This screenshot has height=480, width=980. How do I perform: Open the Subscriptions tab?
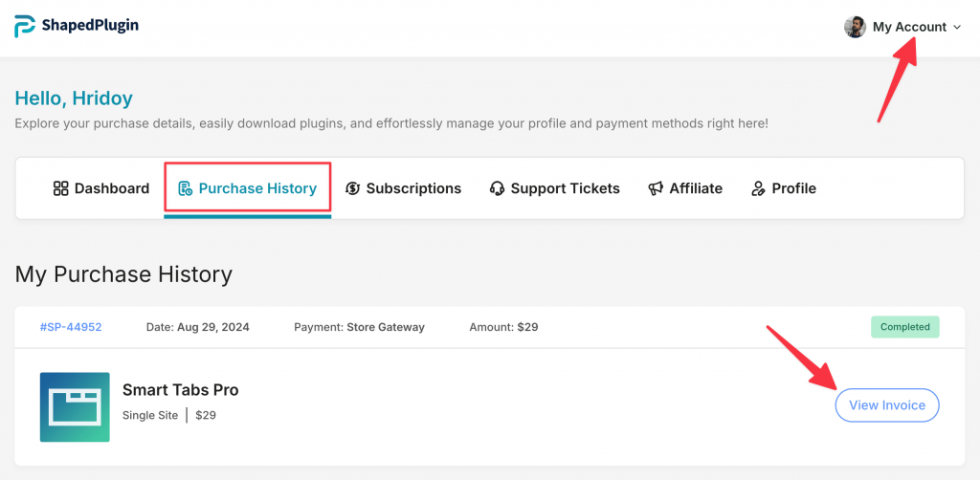(403, 188)
